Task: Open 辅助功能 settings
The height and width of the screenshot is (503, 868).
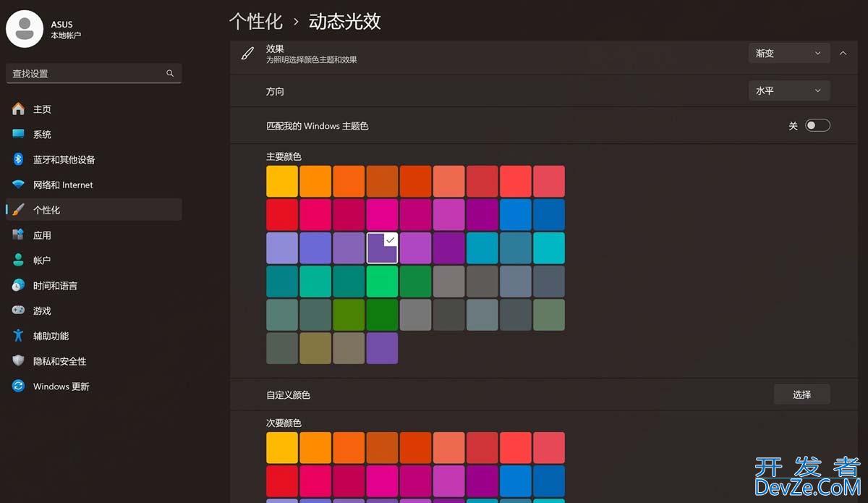Action: click(x=93, y=336)
